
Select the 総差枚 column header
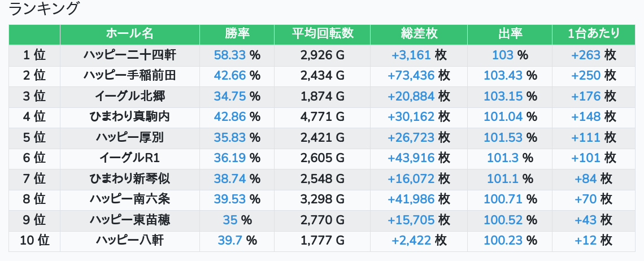pyautogui.click(x=419, y=34)
